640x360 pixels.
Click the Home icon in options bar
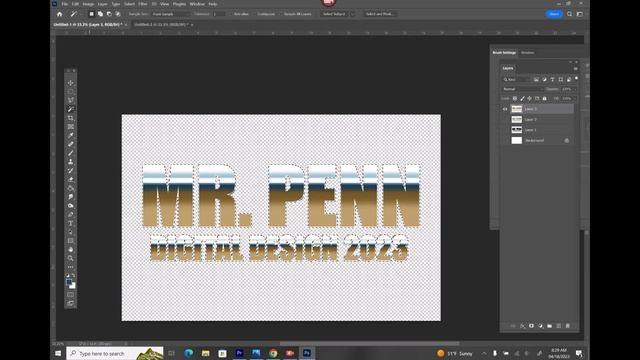pos(60,14)
